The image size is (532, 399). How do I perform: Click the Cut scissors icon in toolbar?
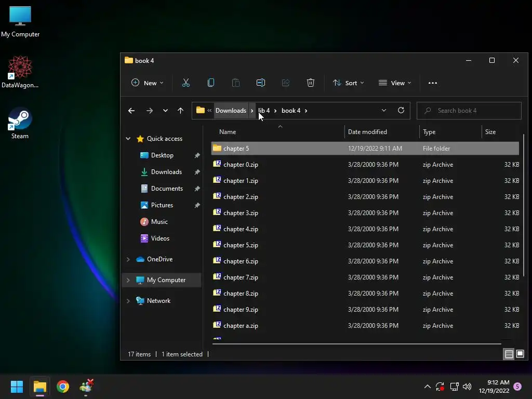coord(185,83)
